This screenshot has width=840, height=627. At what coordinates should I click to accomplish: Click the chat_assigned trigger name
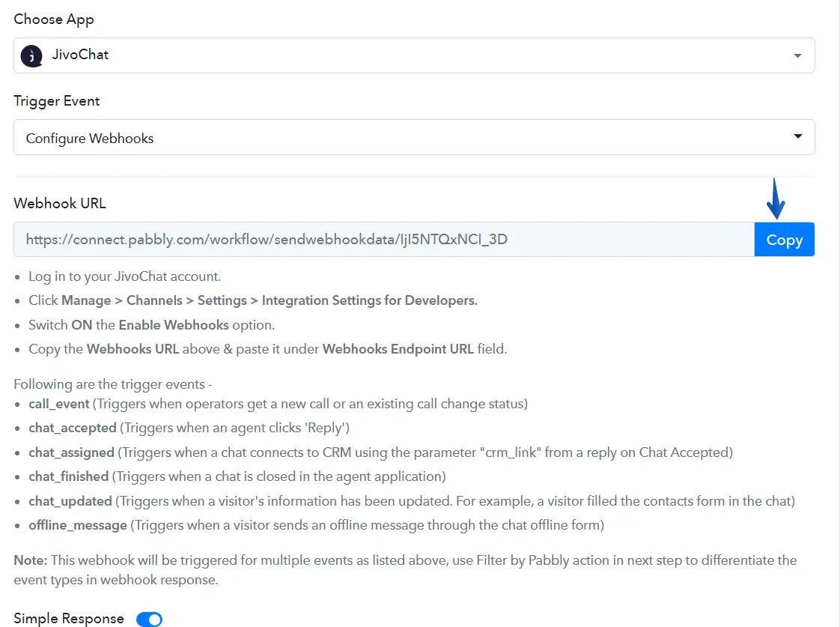click(x=71, y=452)
